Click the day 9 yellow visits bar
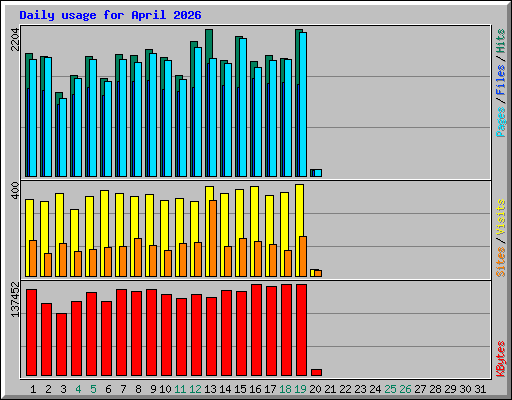This screenshot has height=400, width=512. [x=149, y=220]
